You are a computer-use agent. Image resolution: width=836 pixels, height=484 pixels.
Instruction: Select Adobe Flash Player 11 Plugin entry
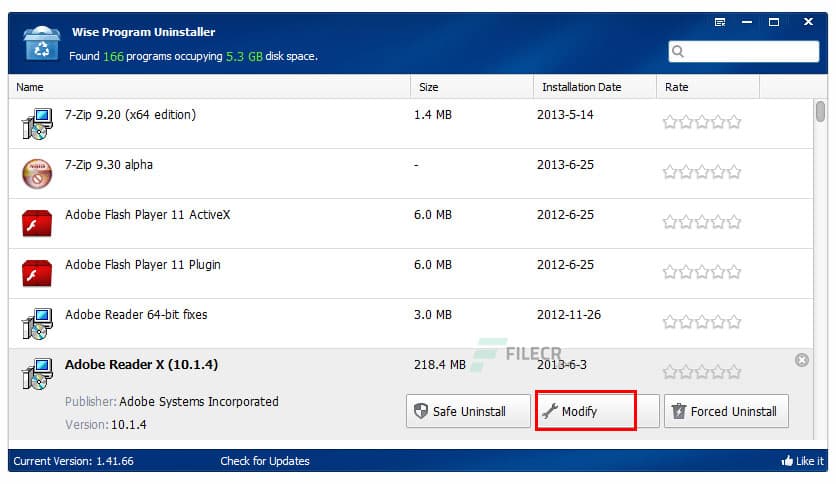[411, 273]
